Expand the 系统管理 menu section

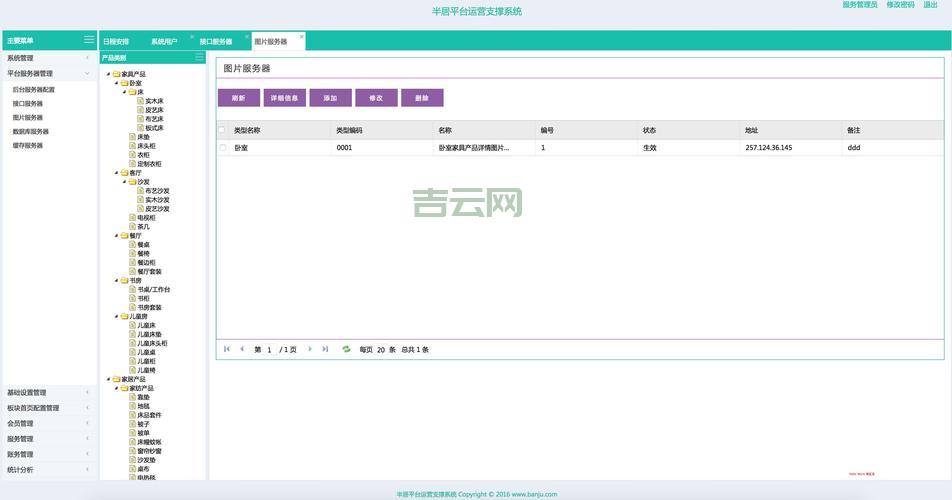(x=49, y=58)
